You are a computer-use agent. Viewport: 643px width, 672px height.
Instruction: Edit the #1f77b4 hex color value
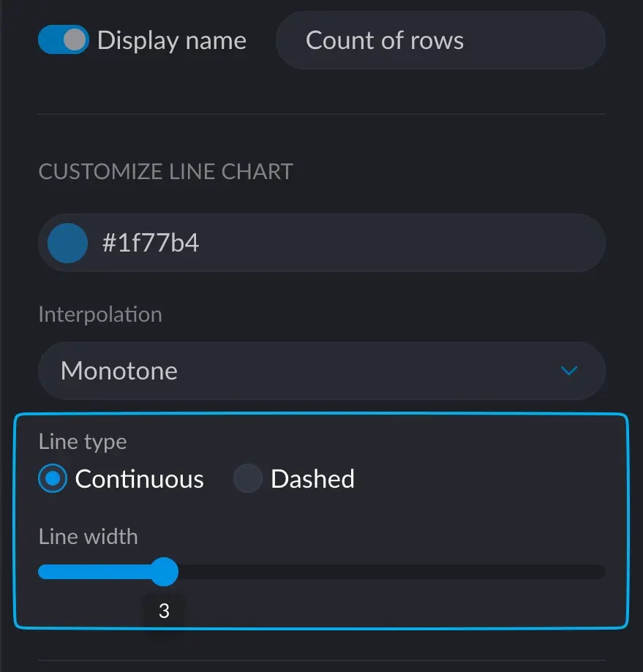[x=152, y=243]
